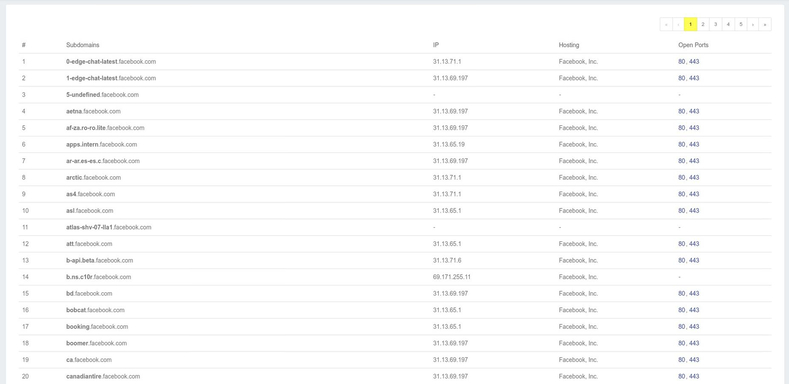Select canadiantire.facebook.com subdomain

[x=103, y=376]
